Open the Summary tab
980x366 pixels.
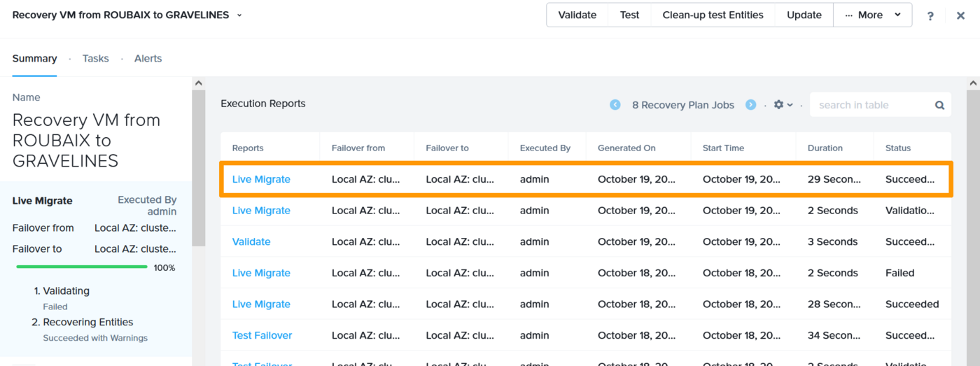point(34,59)
